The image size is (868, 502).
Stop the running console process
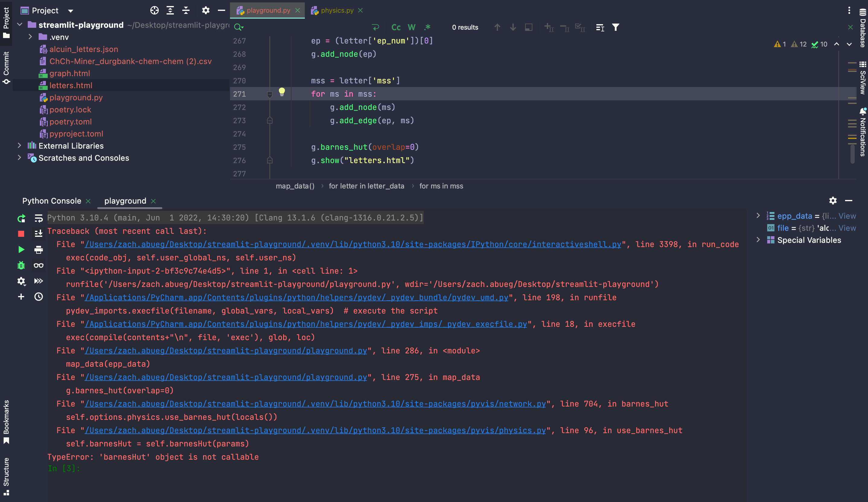pyautogui.click(x=21, y=233)
